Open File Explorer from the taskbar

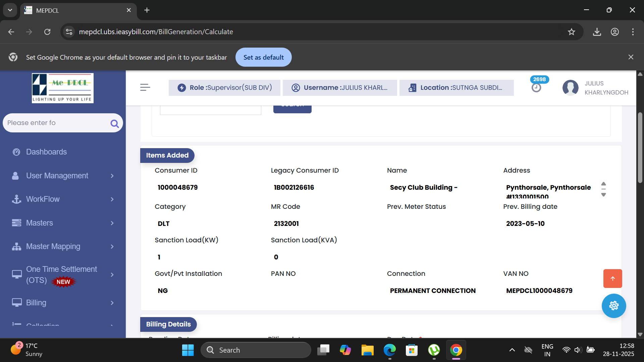367,350
